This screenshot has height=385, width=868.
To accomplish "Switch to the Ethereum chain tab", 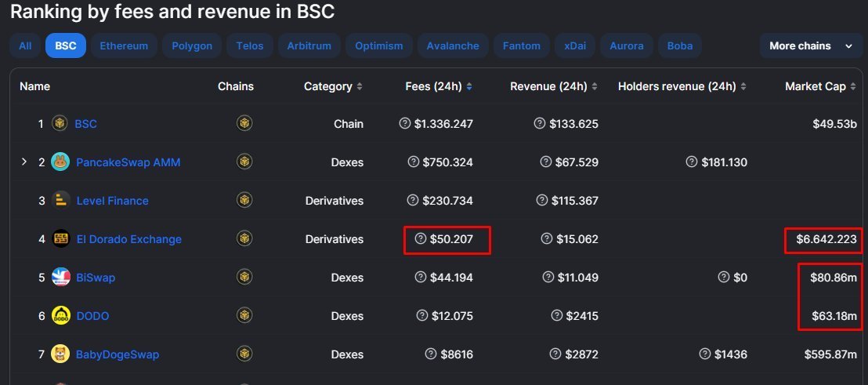I will click(x=124, y=46).
